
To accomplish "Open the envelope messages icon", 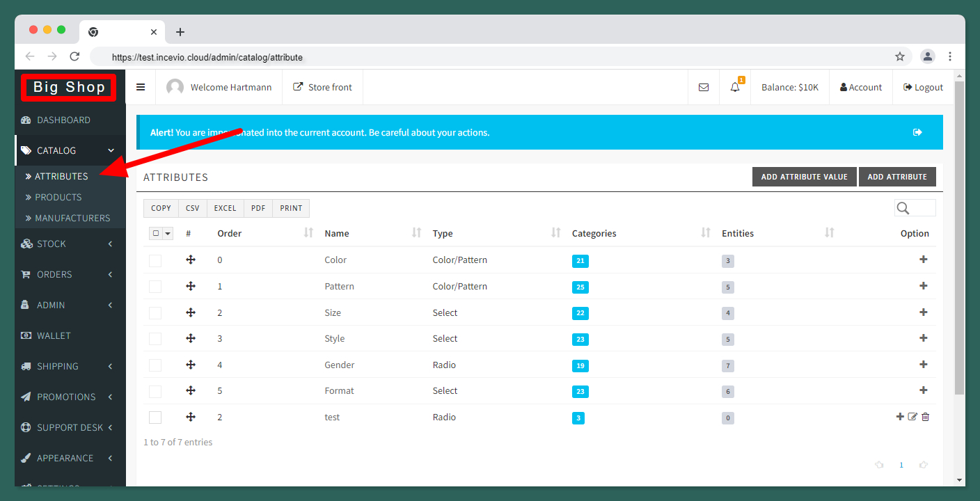I will (x=704, y=87).
